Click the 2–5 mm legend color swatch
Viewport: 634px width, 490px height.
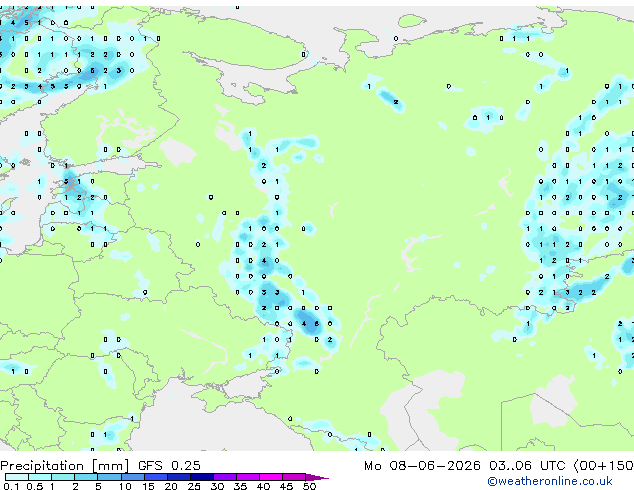coord(86,477)
